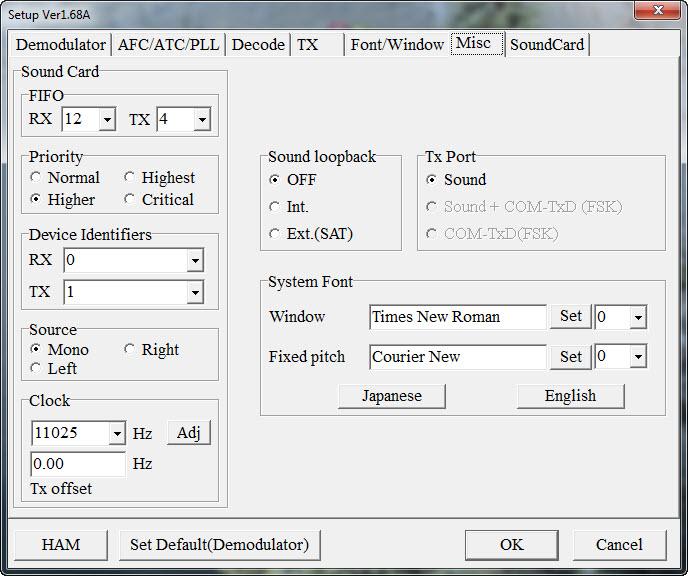The image size is (688, 576).
Task: Open the AFC/ATC/PLL tab
Action: [x=168, y=45]
